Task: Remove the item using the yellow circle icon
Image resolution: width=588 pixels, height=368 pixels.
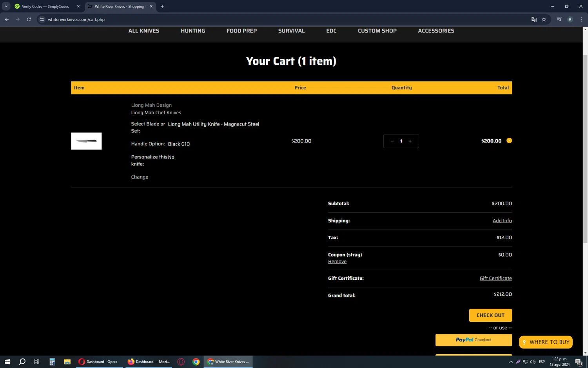Action: 509,140
